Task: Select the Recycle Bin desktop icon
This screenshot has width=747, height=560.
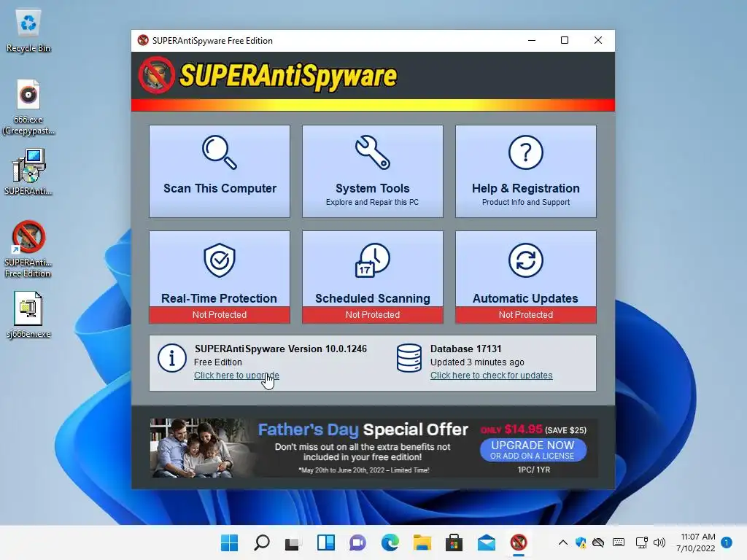Action: pyautogui.click(x=28, y=31)
